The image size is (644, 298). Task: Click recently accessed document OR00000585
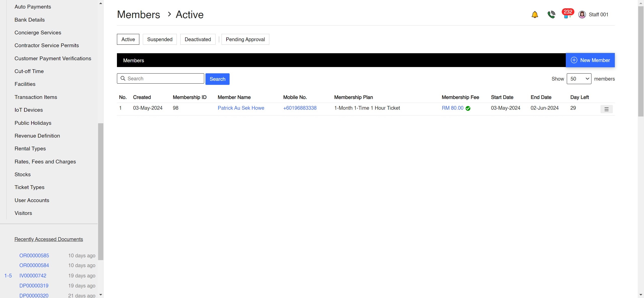click(x=34, y=255)
